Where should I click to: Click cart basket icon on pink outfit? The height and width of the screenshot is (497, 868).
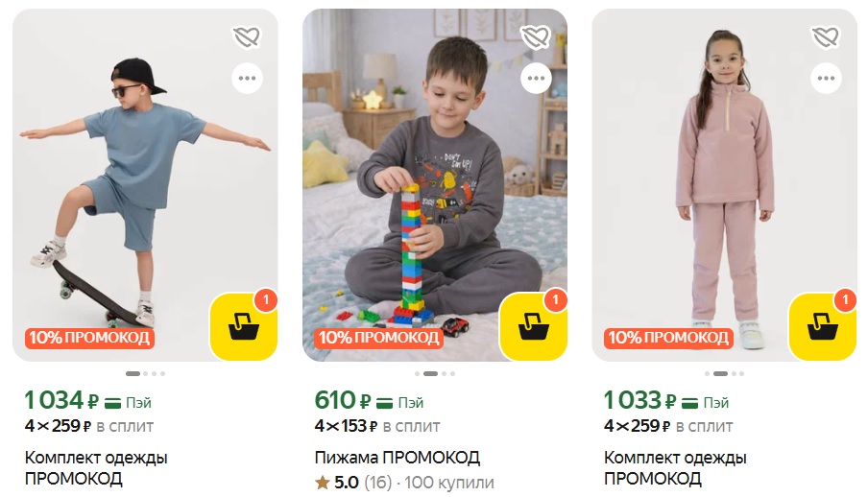click(x=823, y=326)
